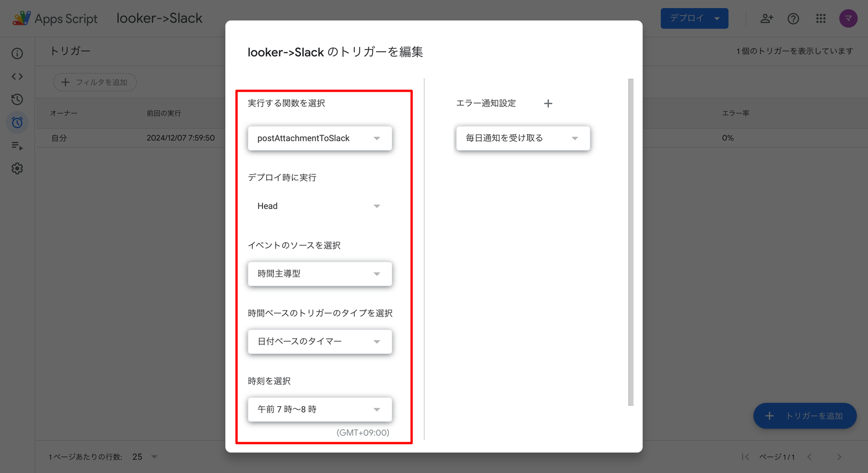Open the 毎日通知を受け取る notification dropdown

tap(523, 138)
